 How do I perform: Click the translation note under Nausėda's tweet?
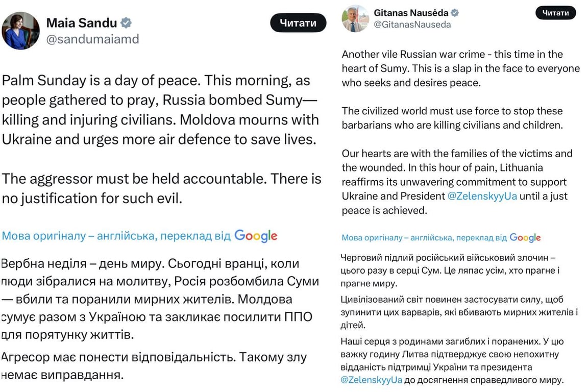coord(424,238)
